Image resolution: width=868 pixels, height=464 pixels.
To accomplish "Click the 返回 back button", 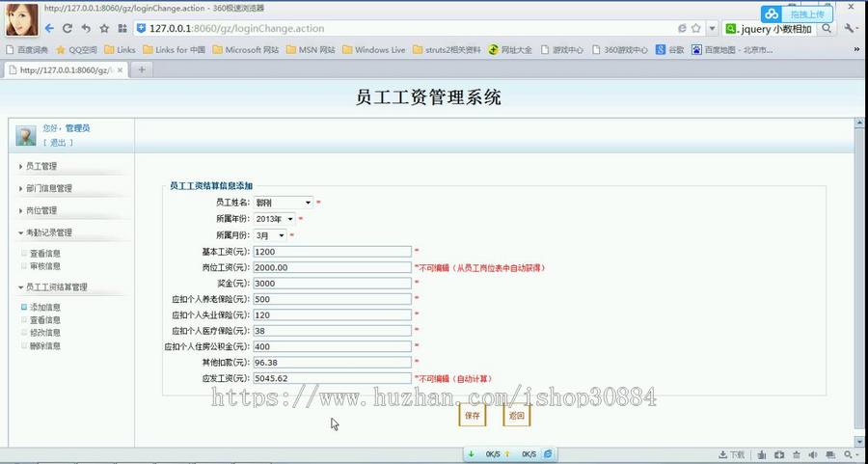I will pos(517,415).
